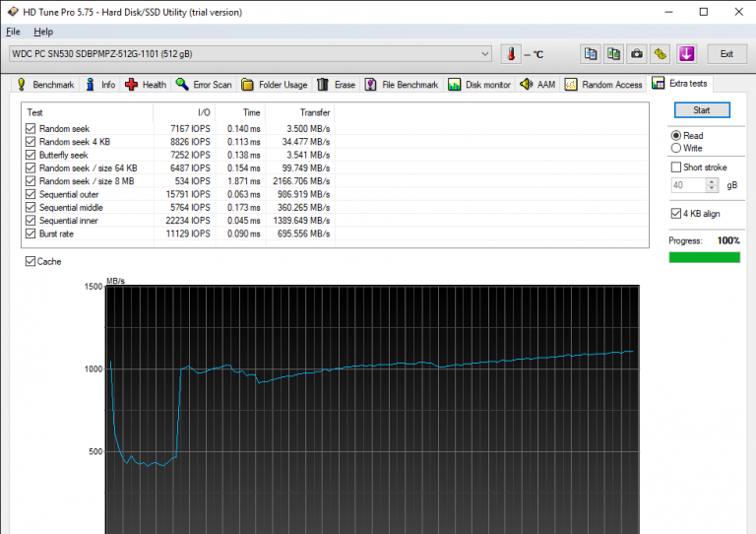Image resolution: width=756 pixels, height=534 pixels.
Task: Switch to the Benchmark tab
Action: (45, 85)
